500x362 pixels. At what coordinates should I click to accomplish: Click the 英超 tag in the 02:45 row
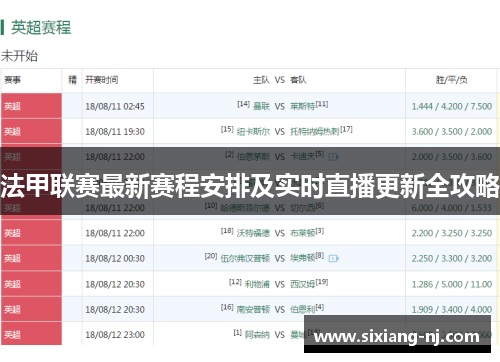pos(12,106)
